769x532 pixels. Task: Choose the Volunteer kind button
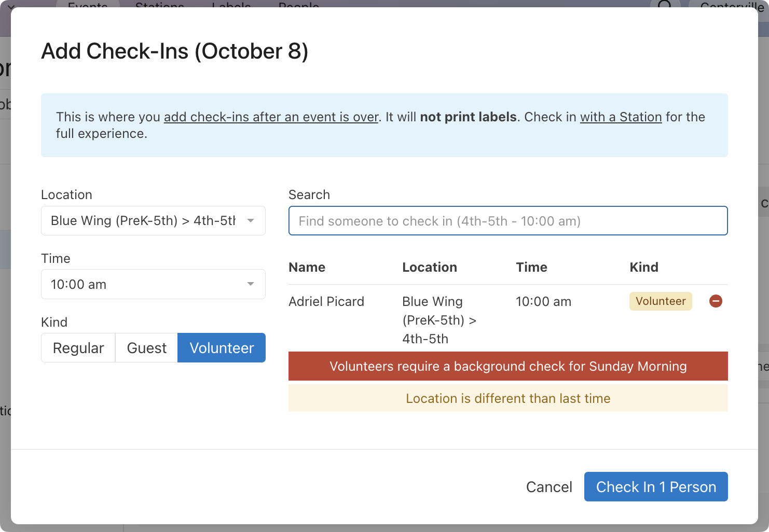222,348
